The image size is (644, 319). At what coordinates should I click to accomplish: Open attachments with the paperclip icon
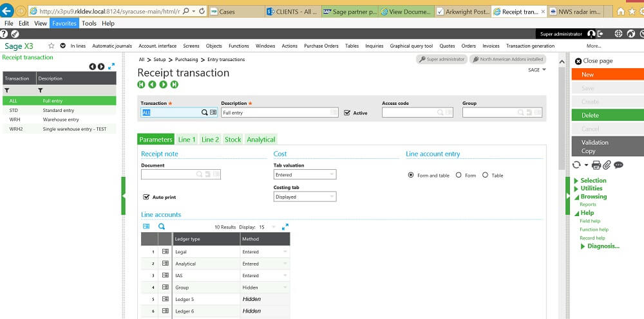tap(607, 165)
